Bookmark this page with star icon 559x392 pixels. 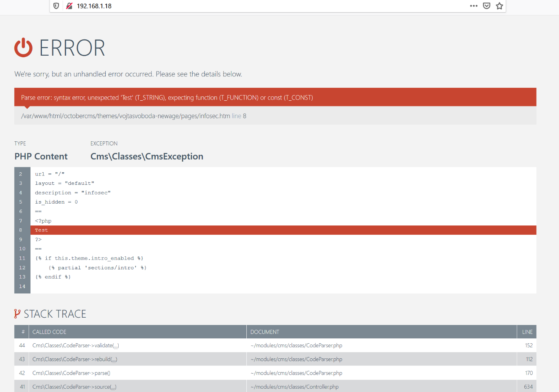[x=500, y=6]
